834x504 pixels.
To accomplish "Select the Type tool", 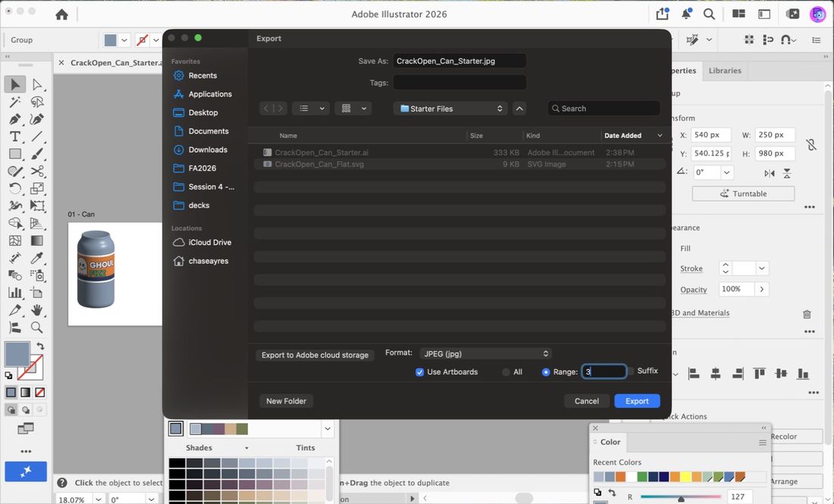I will [x=15, y=136].
